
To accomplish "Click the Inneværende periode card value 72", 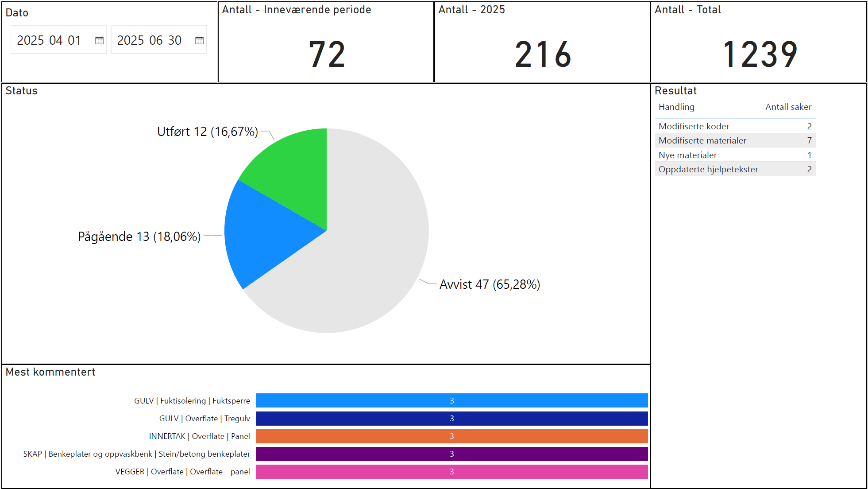I will point(327,54).
